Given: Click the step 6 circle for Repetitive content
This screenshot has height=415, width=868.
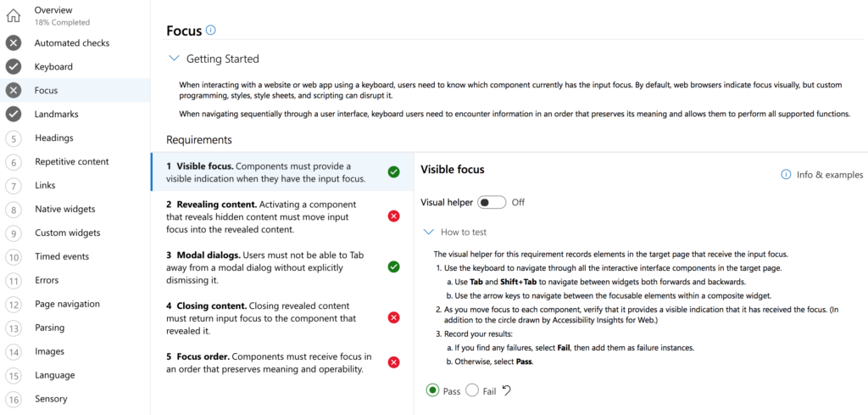Looking at the screenshot, I should (14, 162).
